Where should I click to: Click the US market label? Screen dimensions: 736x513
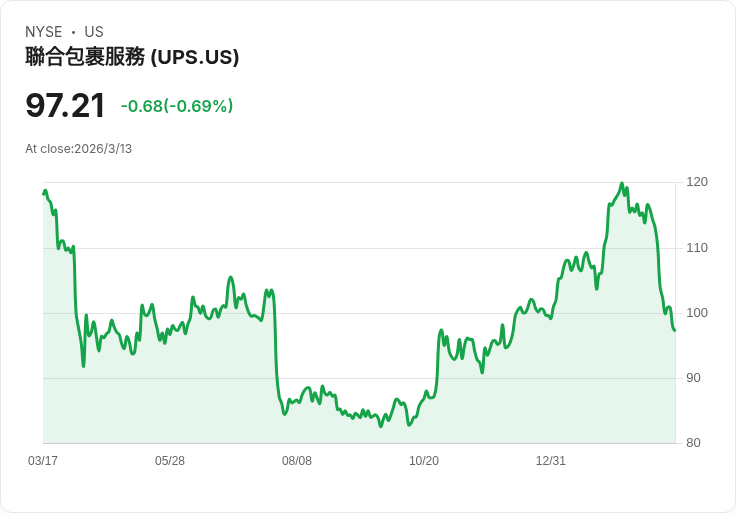point(94,32)
